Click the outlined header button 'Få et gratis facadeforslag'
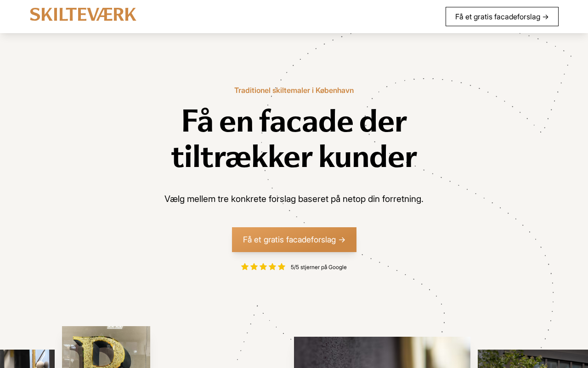This screenshot has height=368, width=588. 502,17
